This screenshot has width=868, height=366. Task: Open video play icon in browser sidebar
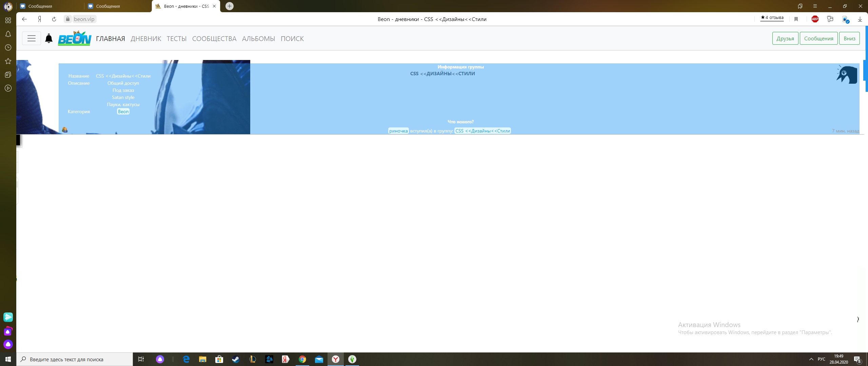pos(8,88)
